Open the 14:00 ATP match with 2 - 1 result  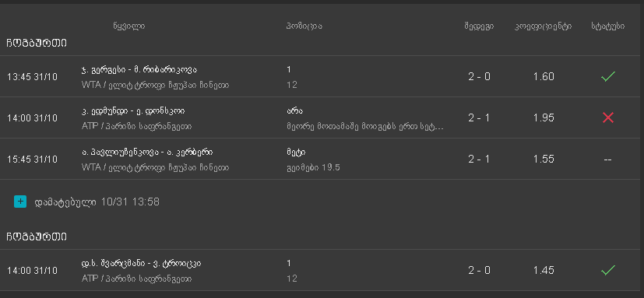tap(320, 117)
